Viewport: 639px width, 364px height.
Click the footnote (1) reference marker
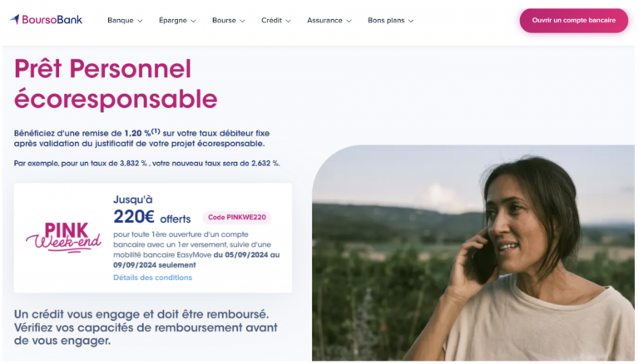pyautogui.click(x=156, y=131)
